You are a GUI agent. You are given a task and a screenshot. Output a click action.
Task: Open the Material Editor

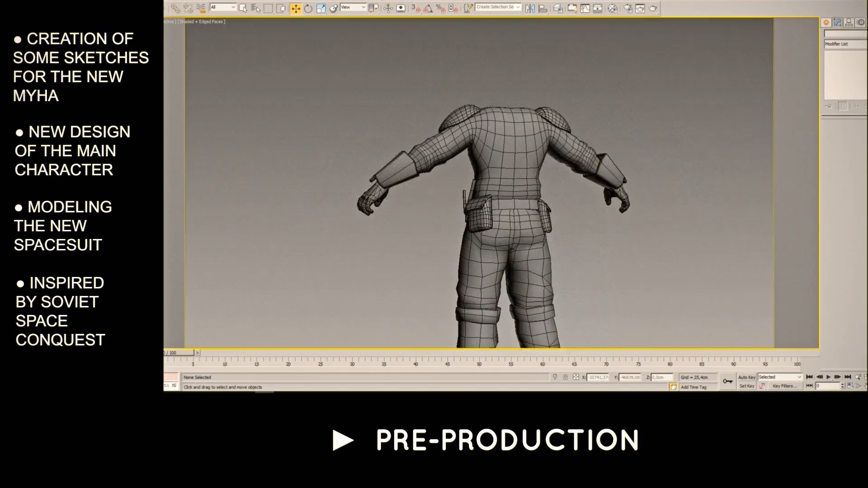pyautogui.click(x=612, y=8)
